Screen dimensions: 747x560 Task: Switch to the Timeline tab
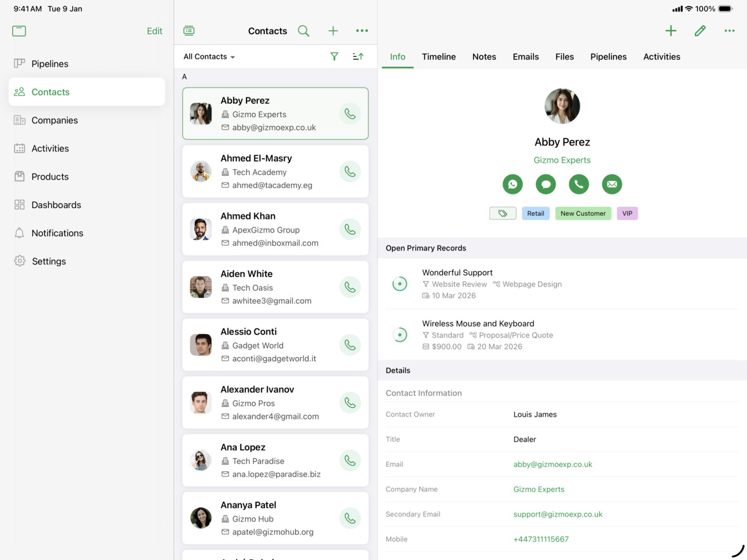[x=439, y=56]
